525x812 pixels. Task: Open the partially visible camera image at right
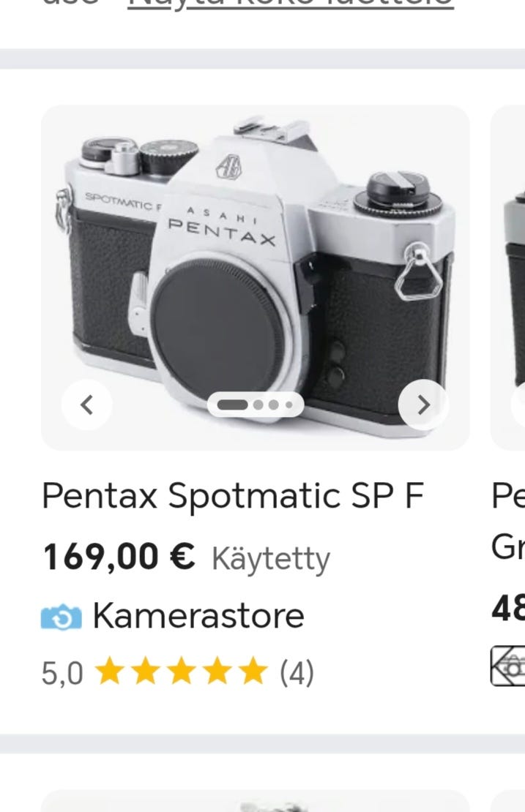pyautogui.click(x=509, y=278)
